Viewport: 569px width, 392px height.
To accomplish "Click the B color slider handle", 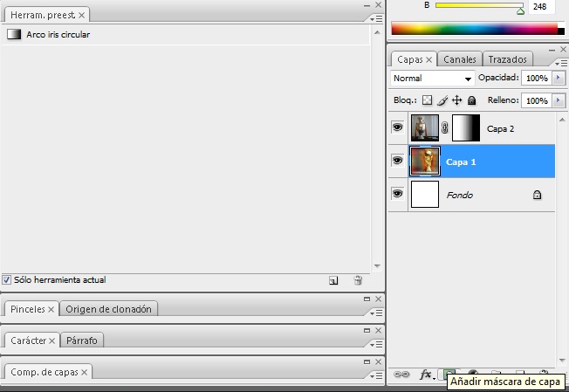I will point(520,11).
